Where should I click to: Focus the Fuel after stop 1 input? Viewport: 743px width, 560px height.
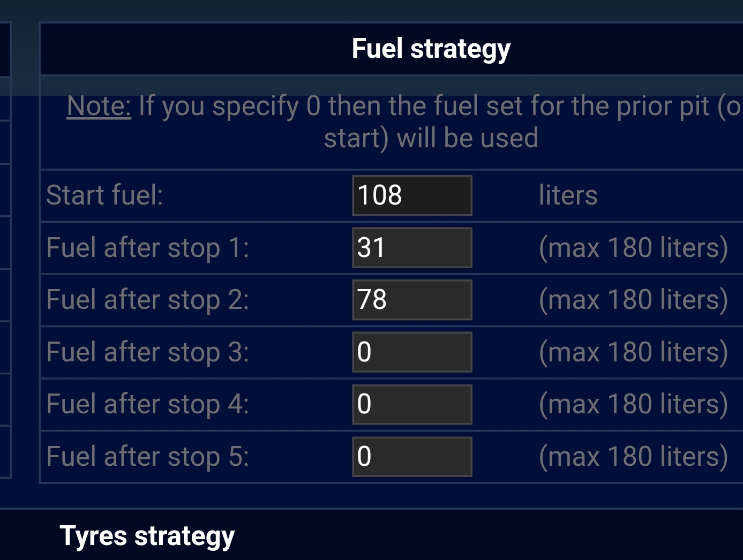click(x=411, y=247)
